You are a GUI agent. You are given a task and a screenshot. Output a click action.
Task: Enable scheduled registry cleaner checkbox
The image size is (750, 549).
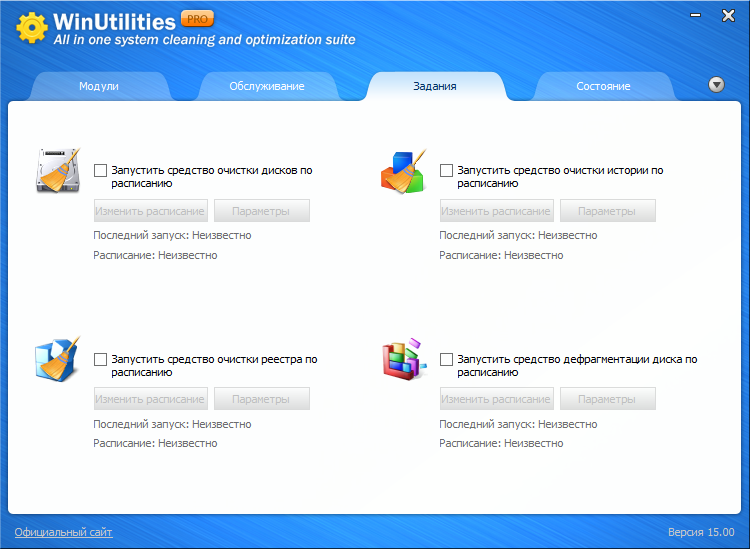[x=100, y=359]
